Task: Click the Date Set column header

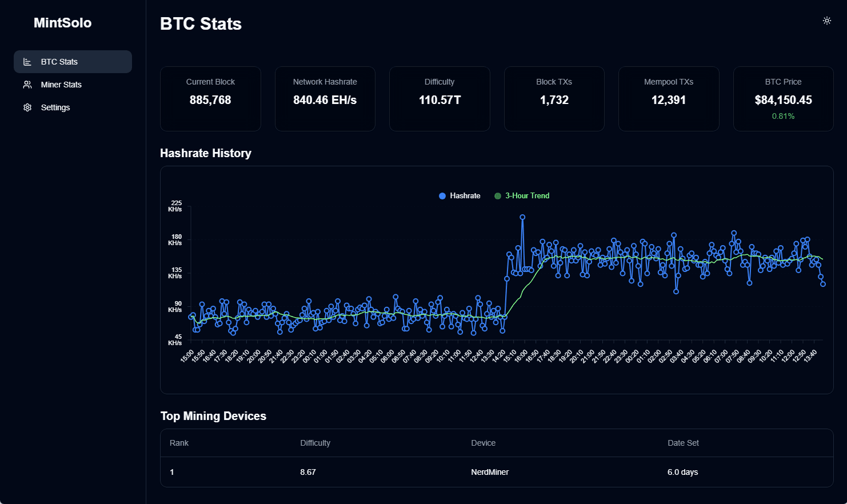Action: click(683, 443)
